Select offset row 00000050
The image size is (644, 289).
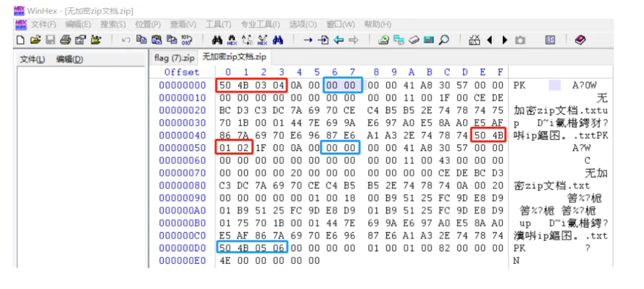[182, 148]
